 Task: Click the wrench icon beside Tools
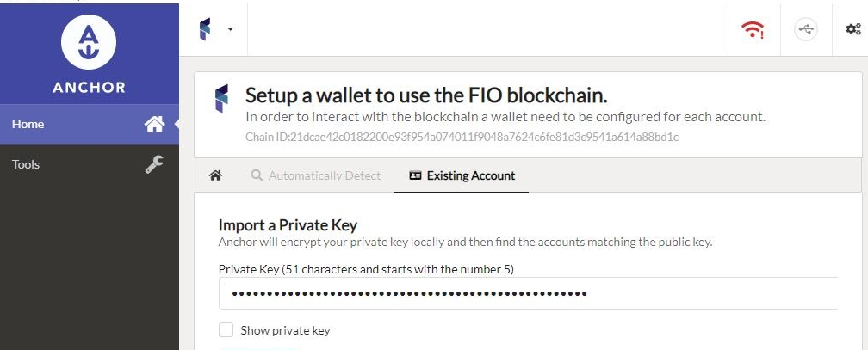point(154,165)
